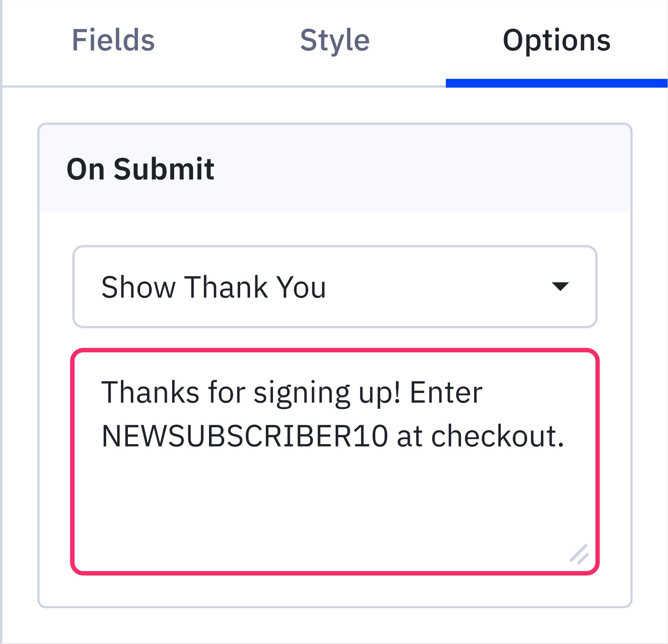Click the word 'signing' in thank you message
The width and height of the screenshot is (668, 644).
point(302,392)
